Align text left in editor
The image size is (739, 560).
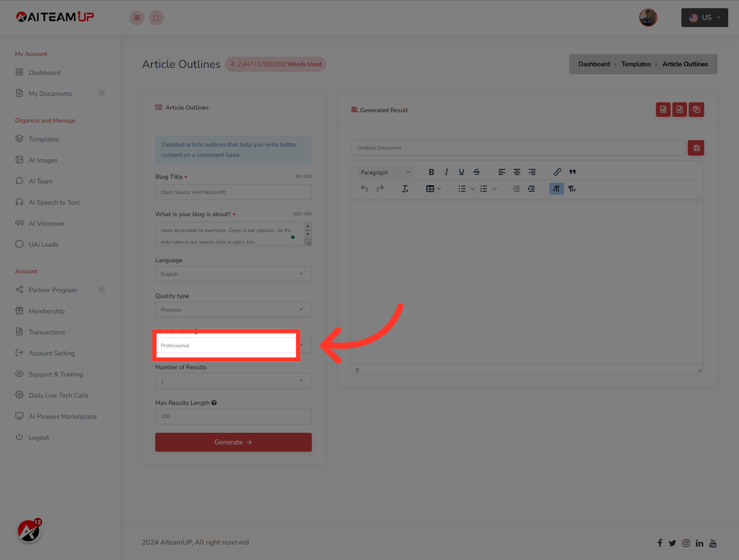tap(502, 172)
